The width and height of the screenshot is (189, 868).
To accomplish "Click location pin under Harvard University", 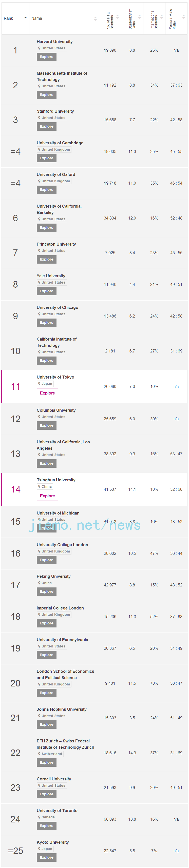I will pyautogui.click(x=40, y=48).
